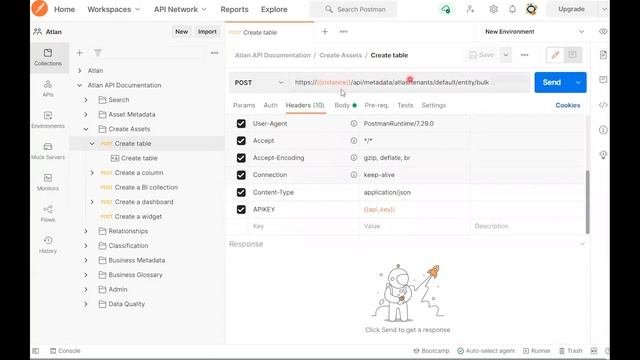Screen dimensions: 640x360
Task: Uncheck the User-Agent header checkbox
Action: pyautogui.click(x=241, y=123)
